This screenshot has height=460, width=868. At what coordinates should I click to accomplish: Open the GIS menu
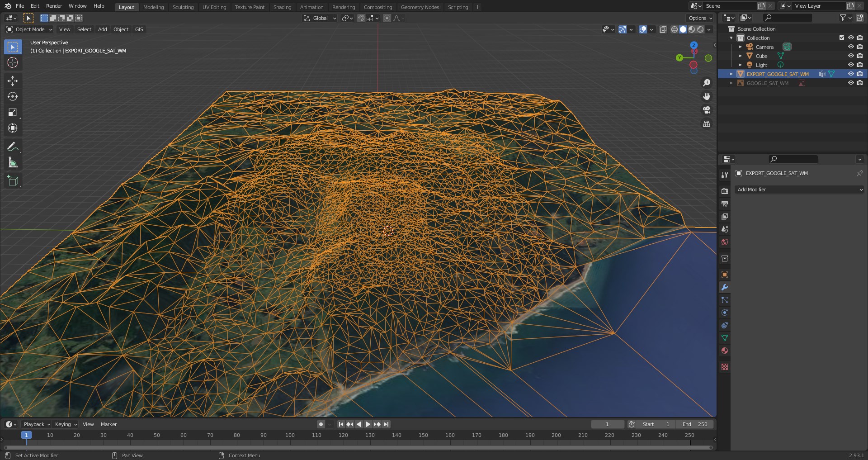pos(139,29)
